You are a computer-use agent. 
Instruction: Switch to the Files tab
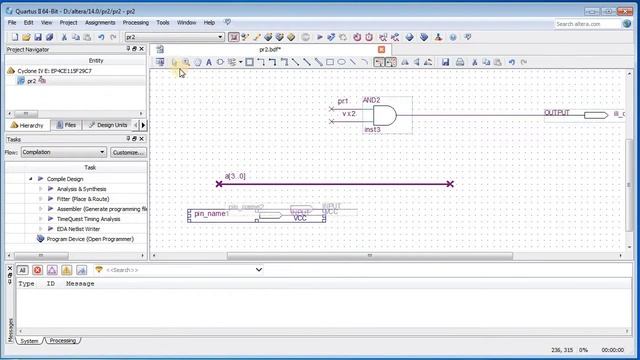66,125
